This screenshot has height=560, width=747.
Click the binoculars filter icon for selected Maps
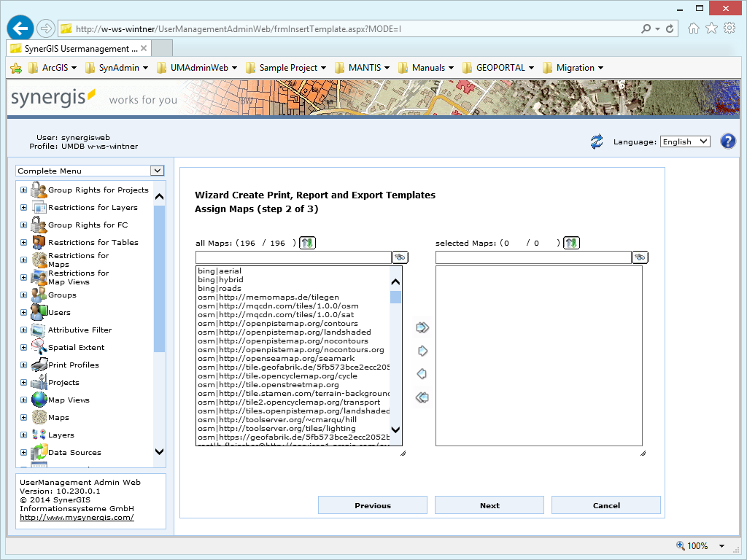click(640, 257)
